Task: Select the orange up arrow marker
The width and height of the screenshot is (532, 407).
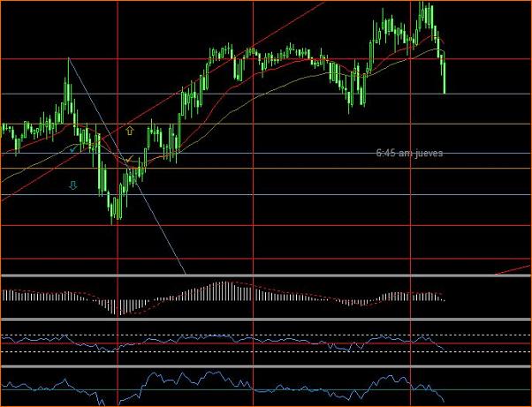Action: point(130,131)
